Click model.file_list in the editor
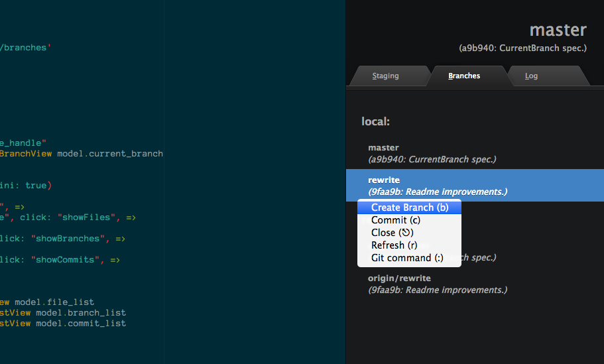This screenshot has width=604, height=364. (x=54, y=302)
